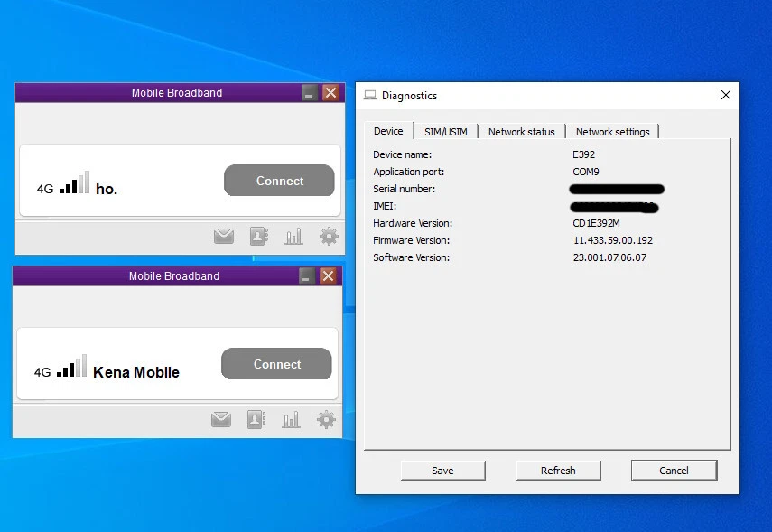This screenshot has width=772, height=532.
Task: Click the 'ho.' operator name
Action: click(x=107, y=189)
